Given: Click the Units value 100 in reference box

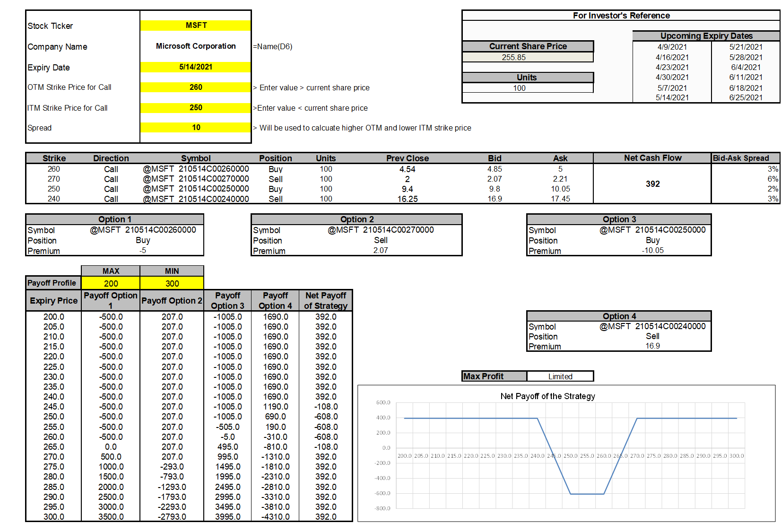Looking at the screenshot, I should [528, 88].
